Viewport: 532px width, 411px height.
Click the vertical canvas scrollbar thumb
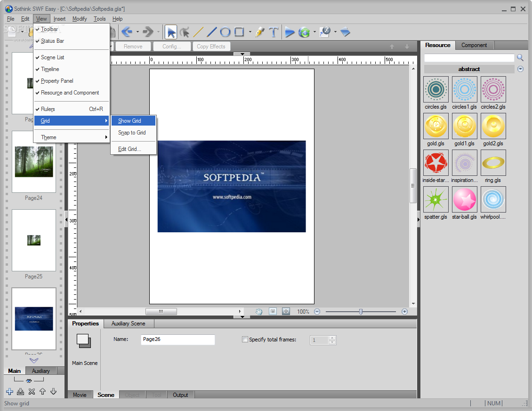[x=413, y=185]
